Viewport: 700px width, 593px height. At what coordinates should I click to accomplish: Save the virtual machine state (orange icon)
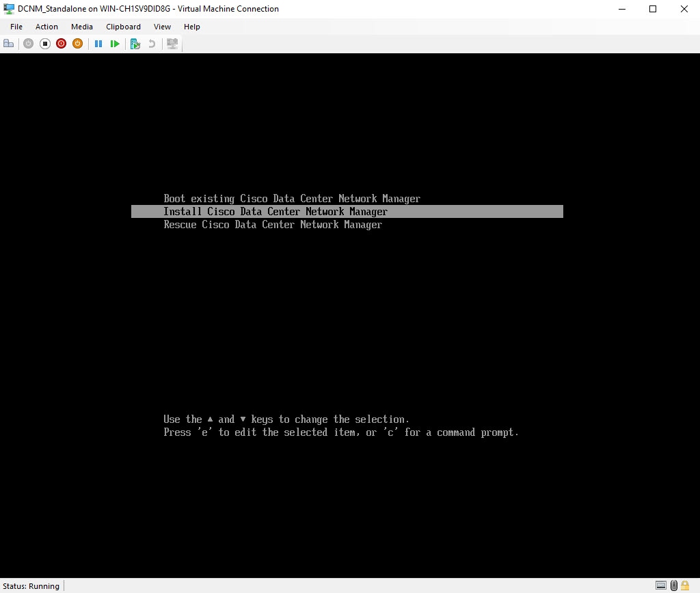78,44
